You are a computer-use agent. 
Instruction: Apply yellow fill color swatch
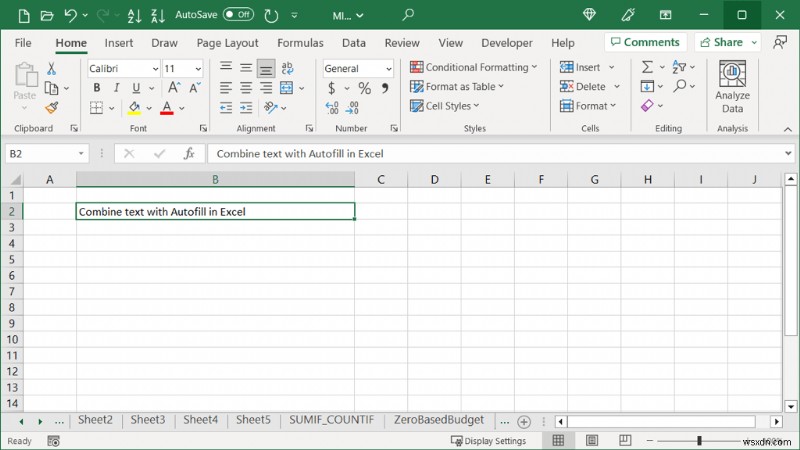[134, 108]
